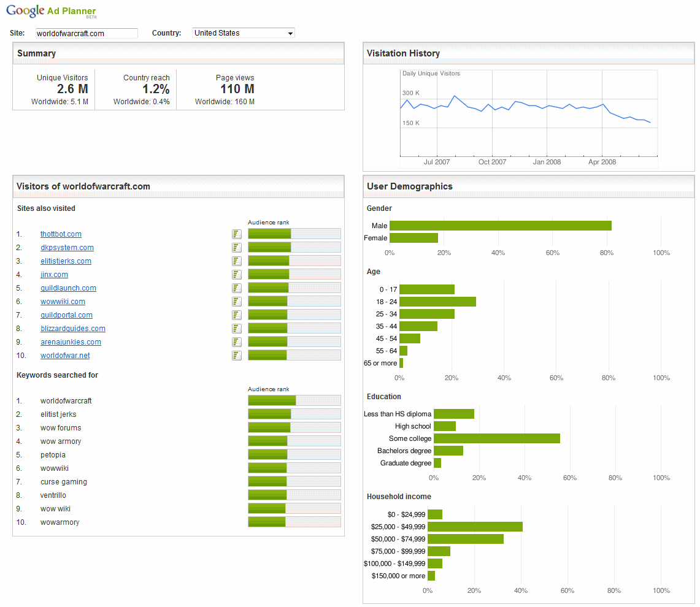Click the profile icon next to worldofwar.net
Screen dimensions: 700x607
click(x=237, y=356)
